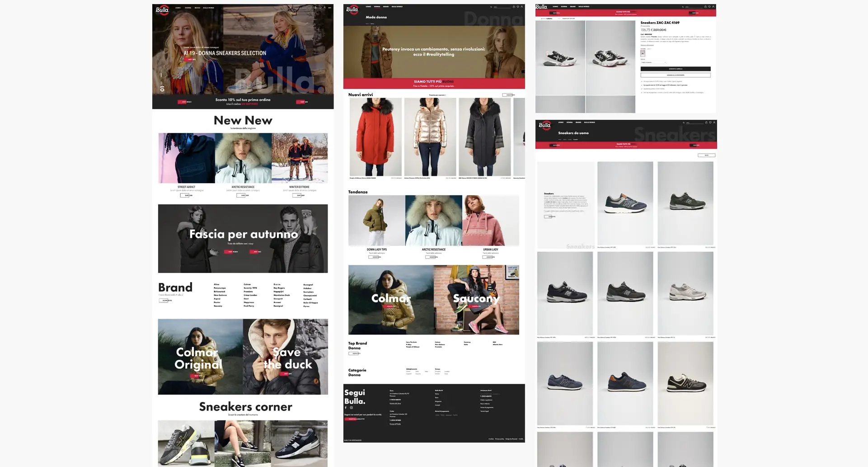Click the Bulla logo on Sneakers da uomo page
The image size is (868, 467).
point(545,125)
